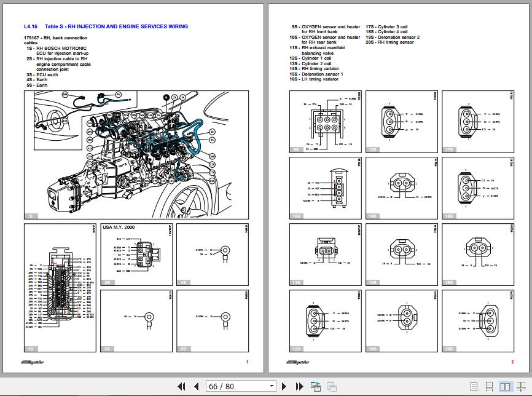Go to the previous page
This screenshot has width=532, height=396.
point(196,386)
